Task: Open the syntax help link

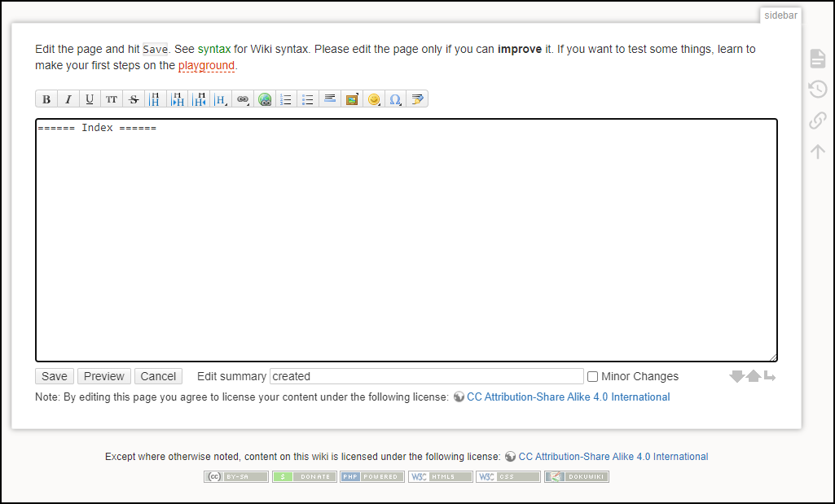Action: pyautogui.click(x=214, y=49)
